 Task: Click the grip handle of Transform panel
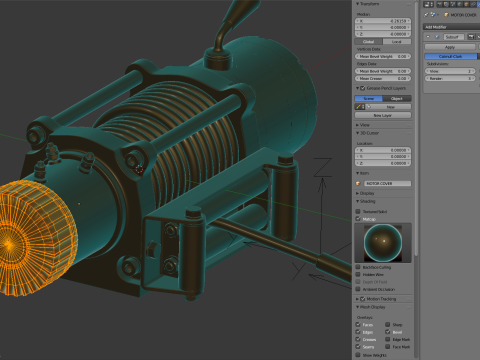click(x=409, y=4)
